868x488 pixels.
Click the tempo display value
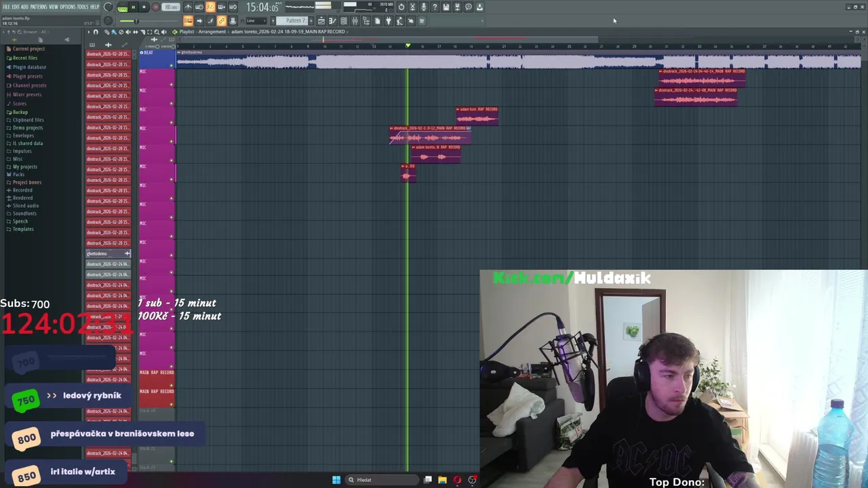pos(170,7)
